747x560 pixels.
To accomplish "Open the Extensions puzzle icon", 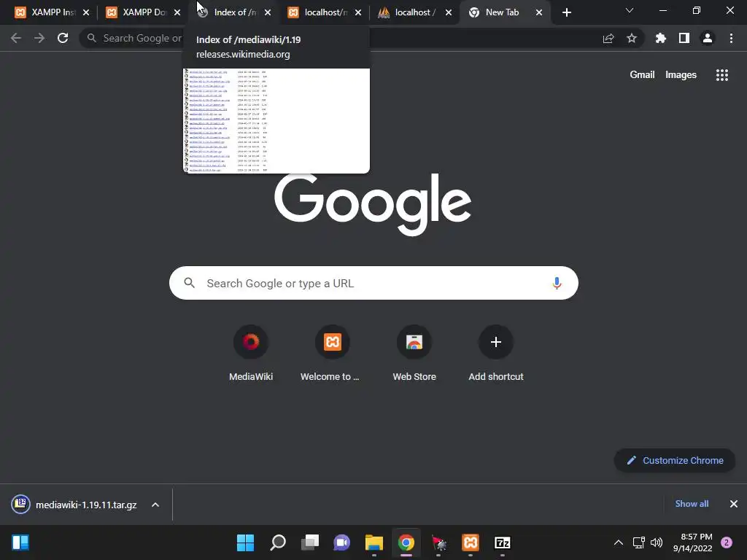I will click(x=661, y=38).
